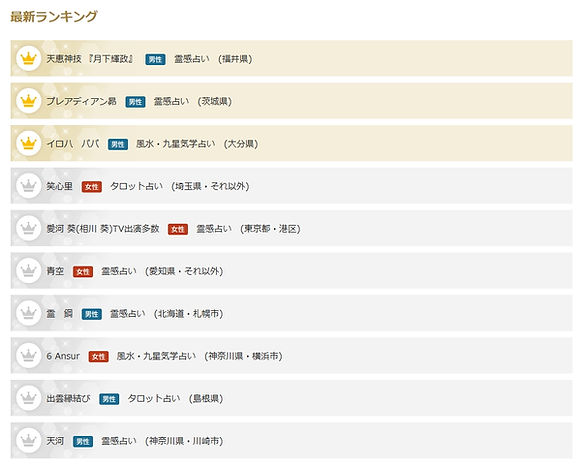Open 愛河 葵(相川 葵)TV出演多数 name link
The image size is (585, 472).
103,229
